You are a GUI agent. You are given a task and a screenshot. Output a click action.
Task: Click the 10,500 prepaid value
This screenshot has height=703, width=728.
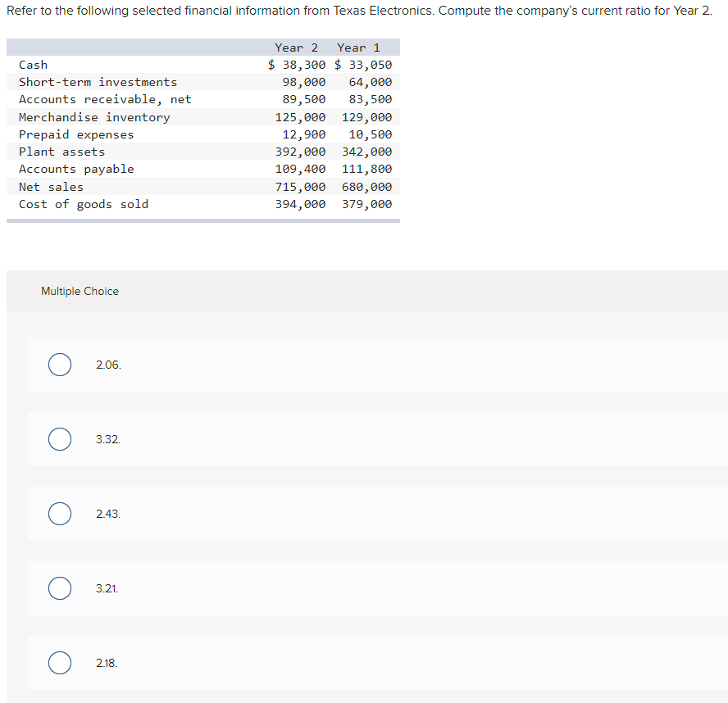coord(371,134)
